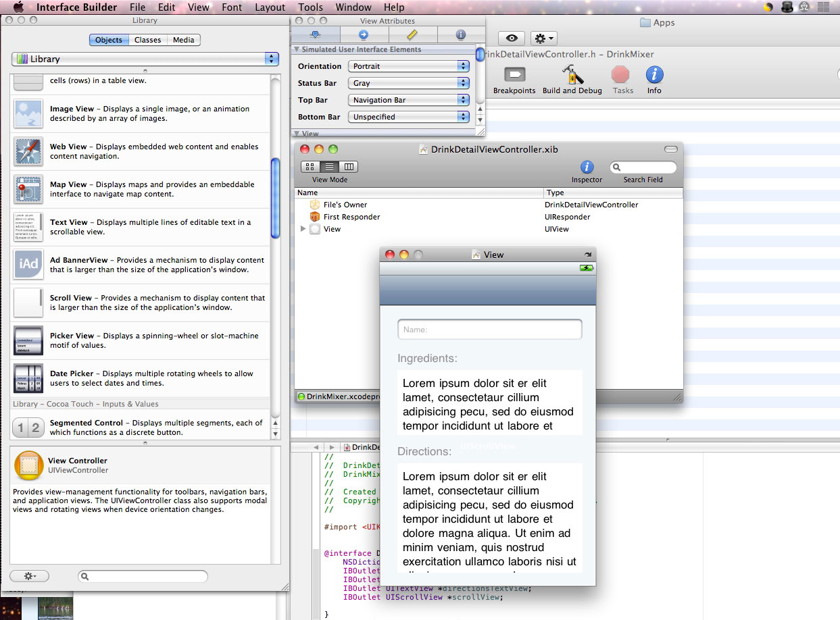Viewport: 840px width, 620px height.
Task: Click the DrinkMixer.xcodeproj status entry
Action: (x=339, y=396)
